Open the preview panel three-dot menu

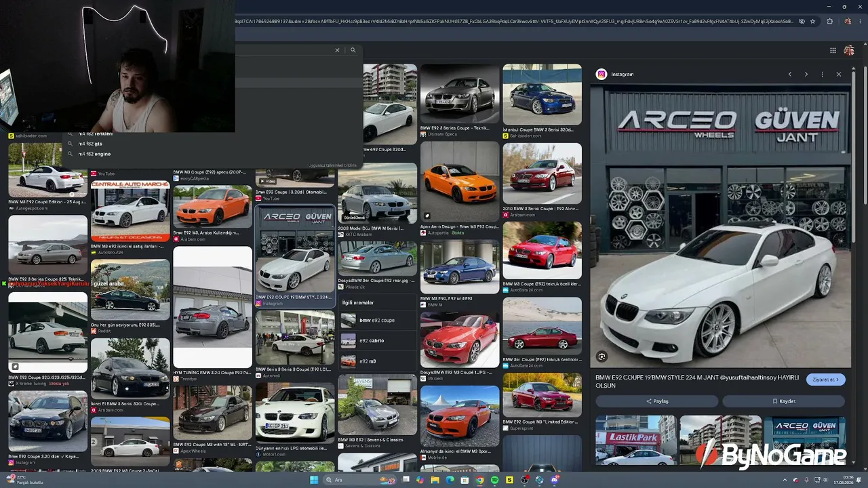coord(822,75)
